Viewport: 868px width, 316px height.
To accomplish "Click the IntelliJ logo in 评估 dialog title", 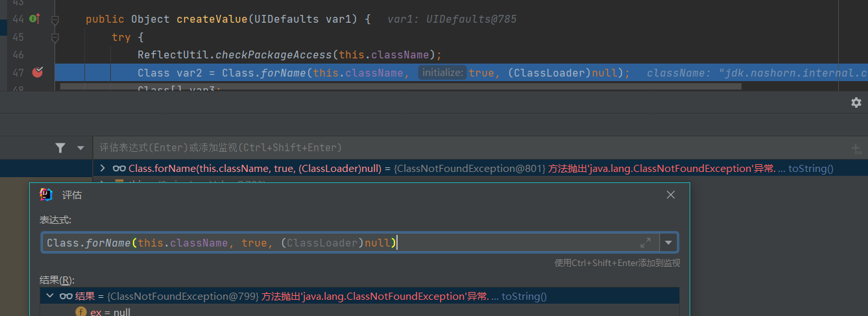I will click(x=46, y=195).
